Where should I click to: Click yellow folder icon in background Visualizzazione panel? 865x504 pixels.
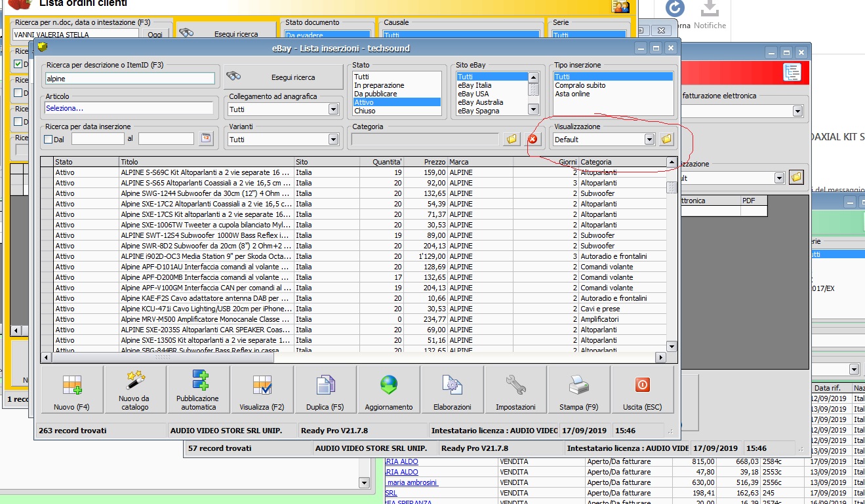pos(796,178)
